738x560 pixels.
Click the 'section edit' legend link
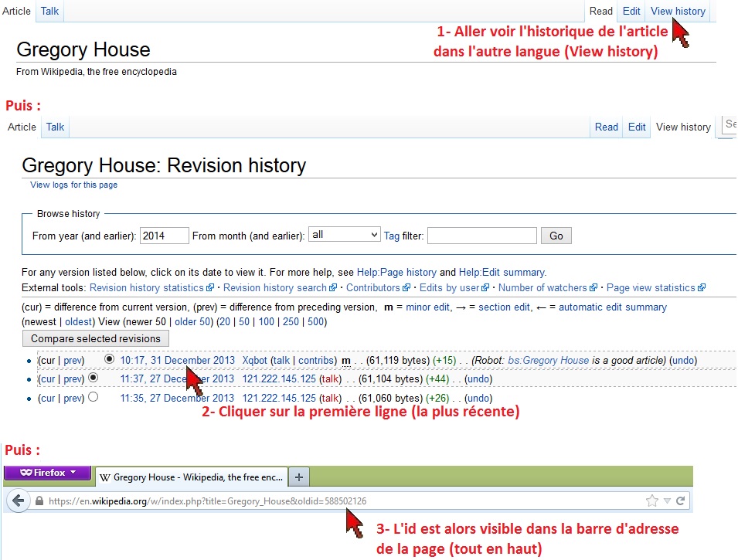click(504, 307)
